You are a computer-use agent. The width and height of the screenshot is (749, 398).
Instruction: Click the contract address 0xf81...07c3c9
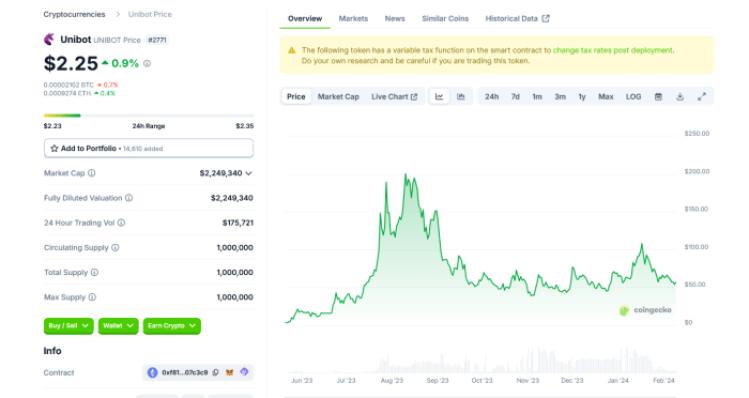[185, 373]
